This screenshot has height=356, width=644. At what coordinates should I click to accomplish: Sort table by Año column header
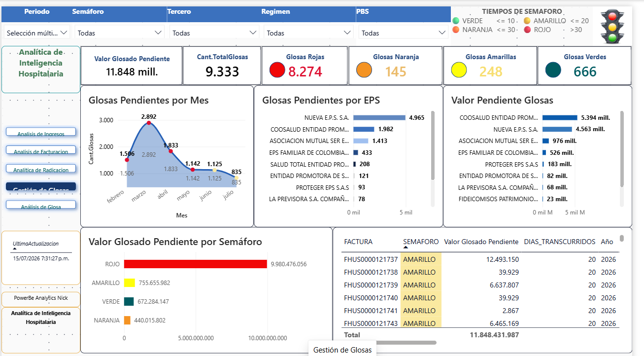[607, 242]
